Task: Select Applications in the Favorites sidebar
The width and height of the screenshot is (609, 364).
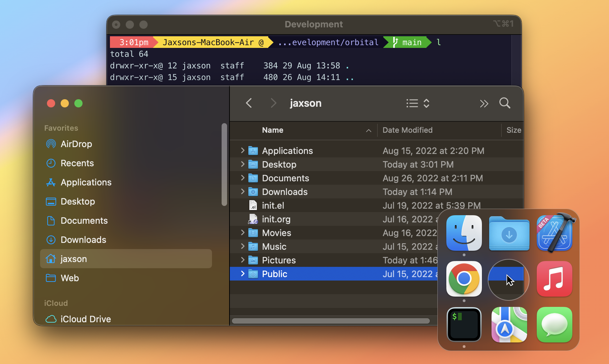Action: coord(126,182)
